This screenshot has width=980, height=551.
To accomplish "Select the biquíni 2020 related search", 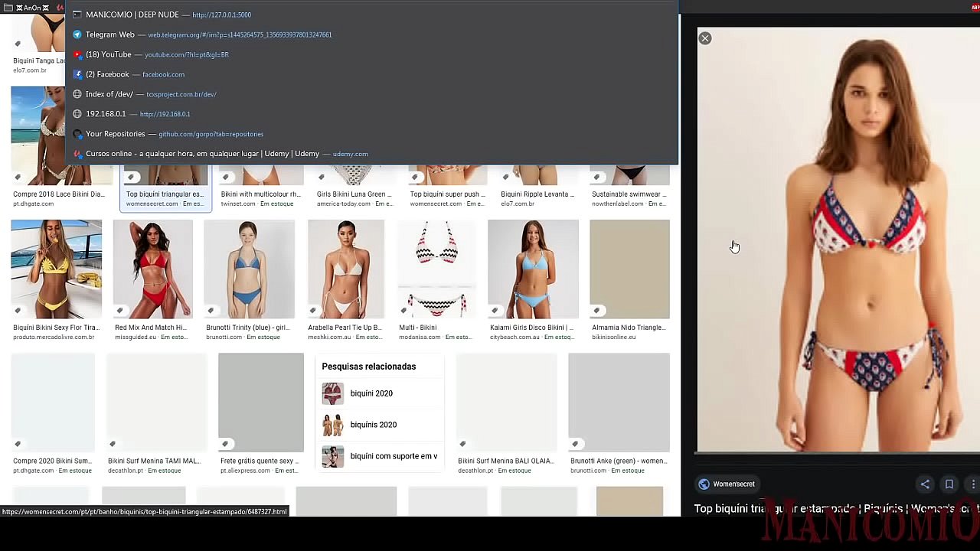I will point(371,393).
